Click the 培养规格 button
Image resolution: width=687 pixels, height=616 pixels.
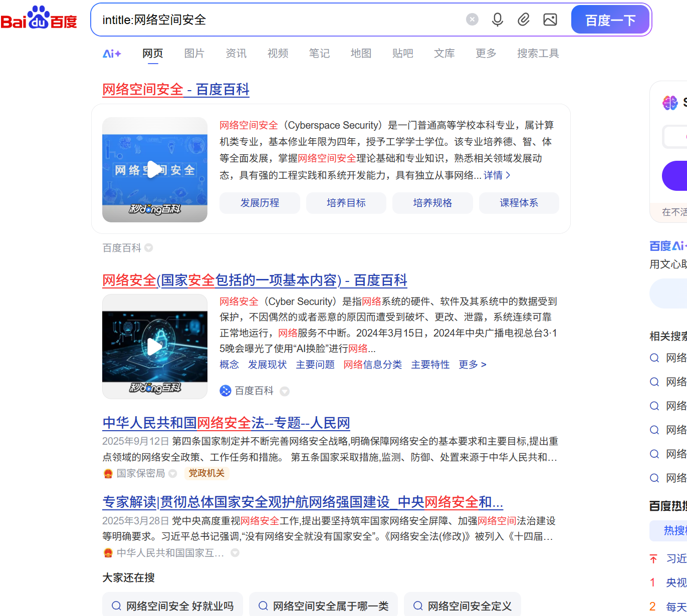(432, 203)
